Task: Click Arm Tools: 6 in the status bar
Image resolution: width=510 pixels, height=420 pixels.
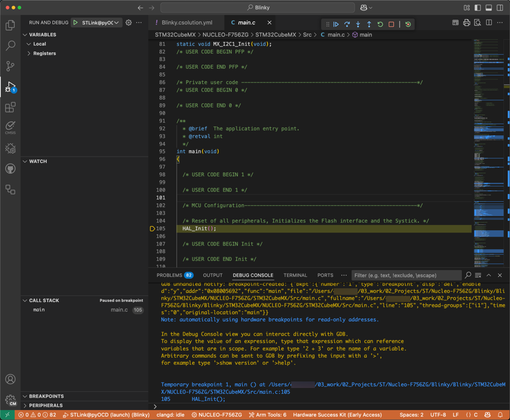Action: 267,415
